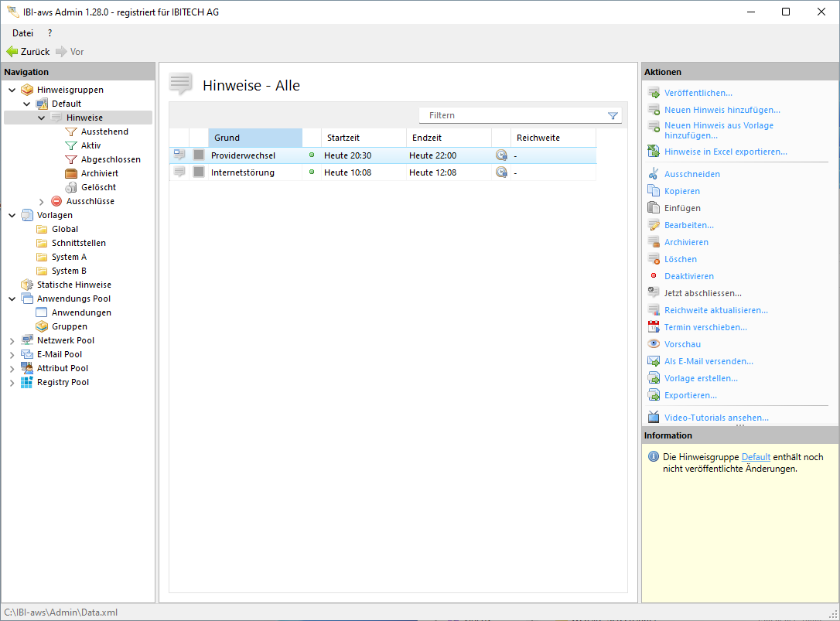Click Neuen Hinweis hinzufügen action

tap(722, 110)
